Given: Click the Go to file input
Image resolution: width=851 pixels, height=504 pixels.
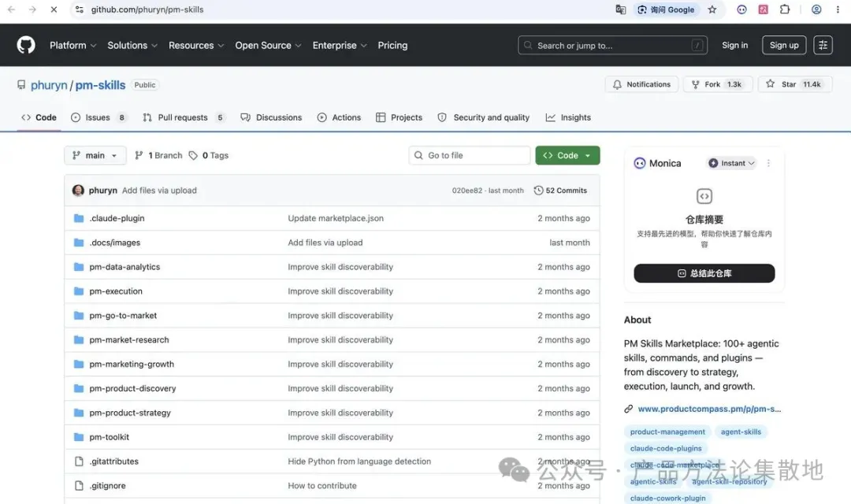Looking at the screenshot, I should tap(469, 155).
